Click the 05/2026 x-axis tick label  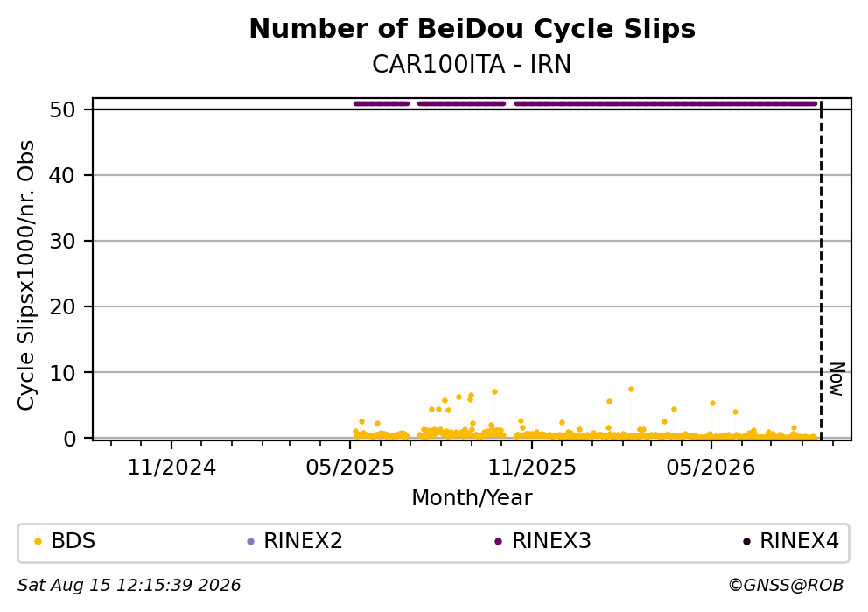[x=710, y=468]
